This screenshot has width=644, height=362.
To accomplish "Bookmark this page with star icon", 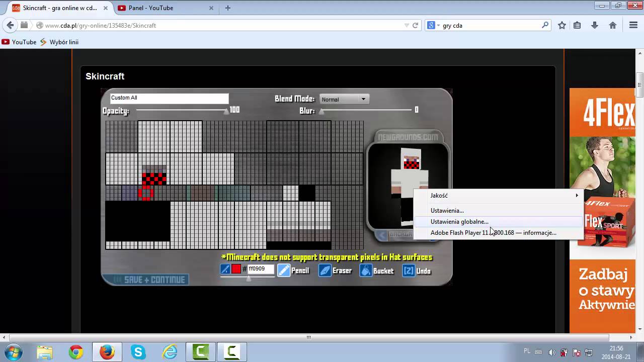I will click(x=562, y=25).
